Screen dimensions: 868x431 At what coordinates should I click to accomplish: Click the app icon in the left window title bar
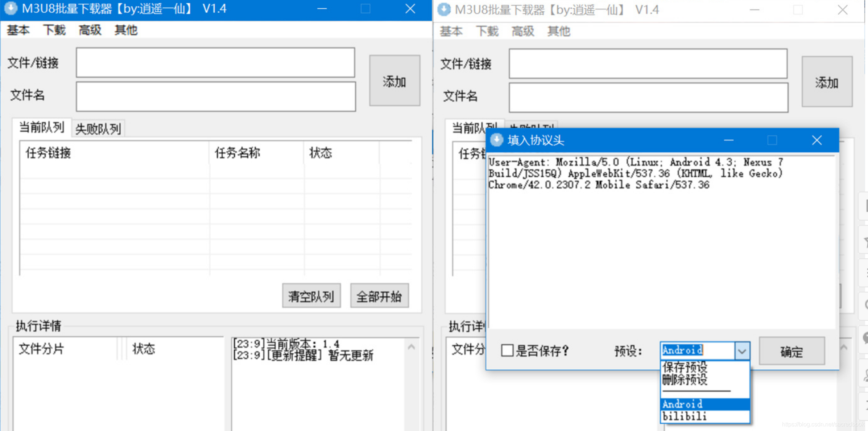pos(11,9)
